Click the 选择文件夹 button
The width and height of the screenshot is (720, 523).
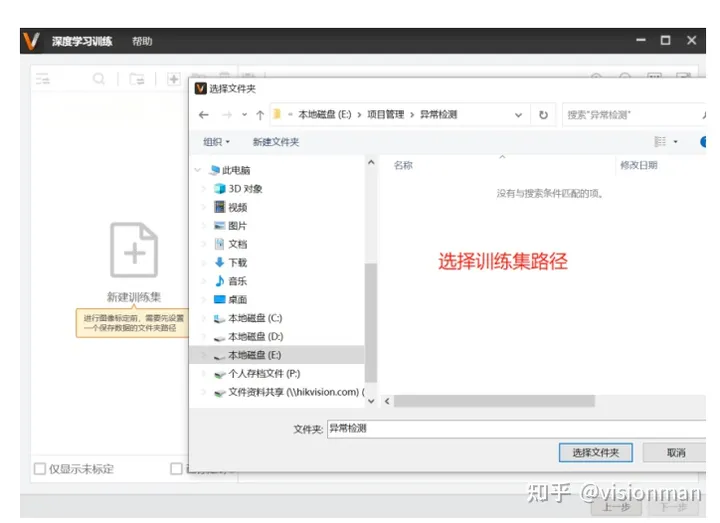[x=596, y=453]
